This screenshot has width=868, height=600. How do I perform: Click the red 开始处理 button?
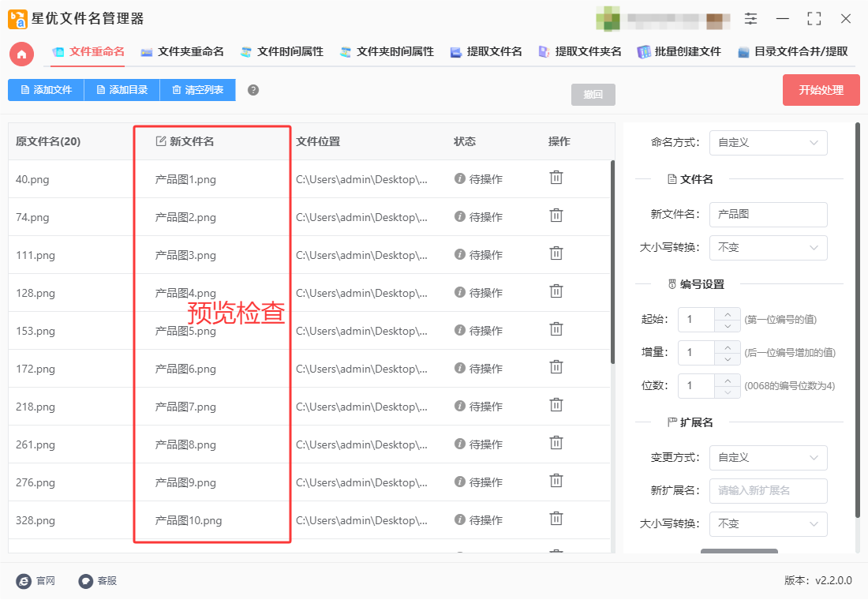(821, 90)
